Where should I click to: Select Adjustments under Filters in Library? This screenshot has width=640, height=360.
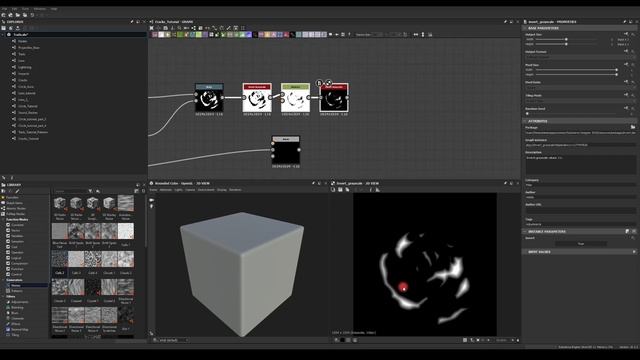[20, 302]
